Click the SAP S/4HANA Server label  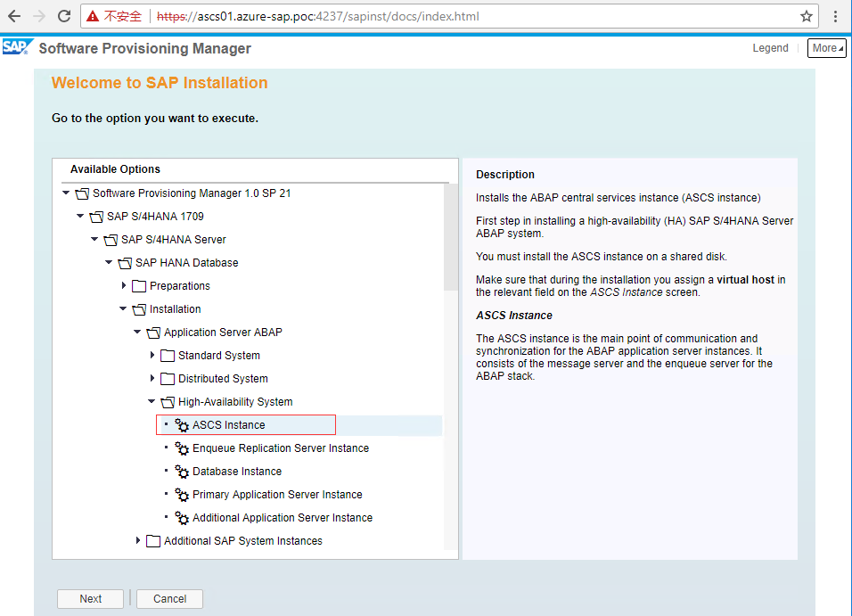(x=173, y=240)
